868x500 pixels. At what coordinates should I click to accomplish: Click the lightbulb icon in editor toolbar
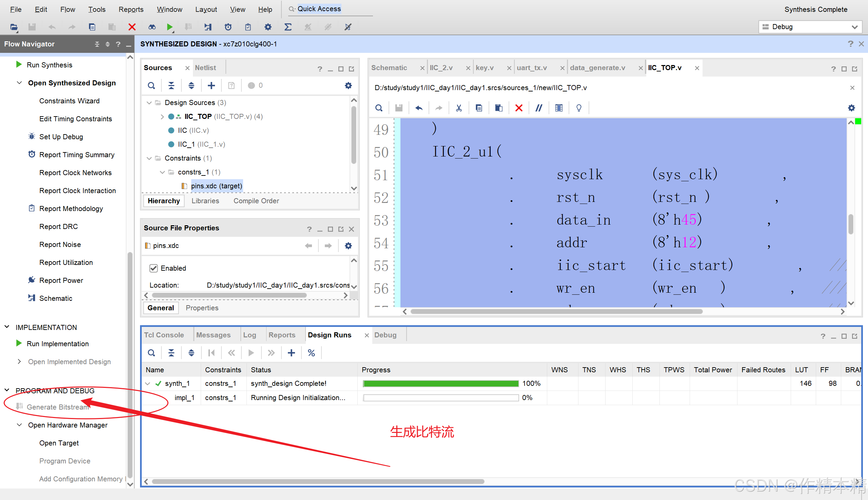point(579,108)
